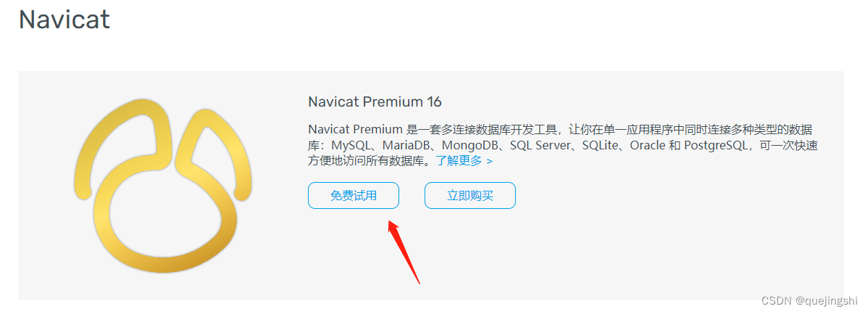Viewport: 868px width, 314px height.
Task: Click the word Oracle in the description
Action: click(x=648, y=146)
